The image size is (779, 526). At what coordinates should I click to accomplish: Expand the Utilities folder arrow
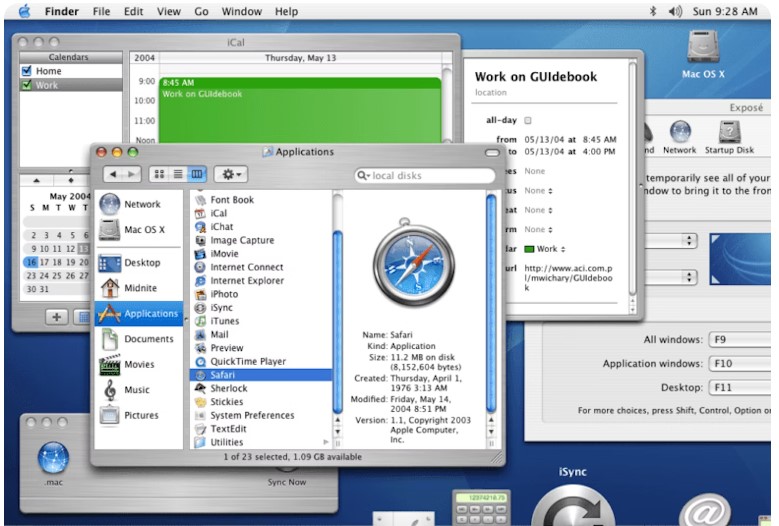coord(326,442)
